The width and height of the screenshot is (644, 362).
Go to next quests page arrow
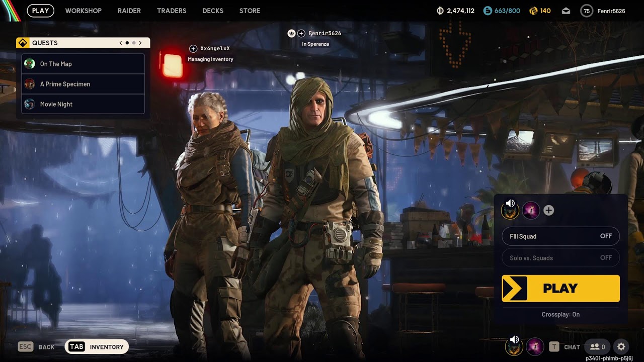140,43
